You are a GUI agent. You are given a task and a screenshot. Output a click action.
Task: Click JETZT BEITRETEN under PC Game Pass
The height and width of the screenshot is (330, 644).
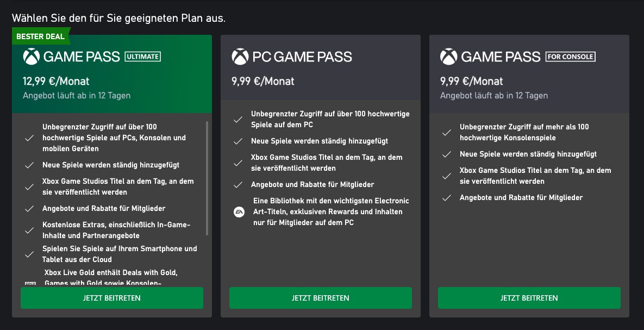click(x=320, y=298)
